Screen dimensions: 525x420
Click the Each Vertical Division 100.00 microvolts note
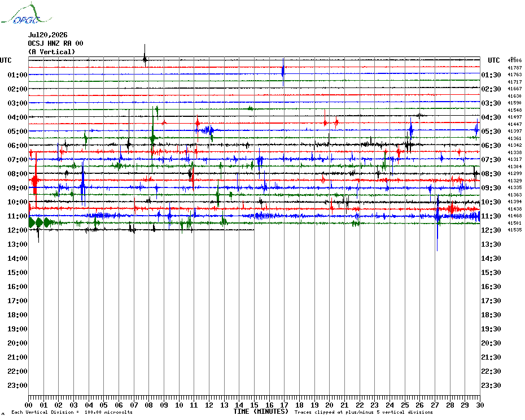tap(72, 412)
